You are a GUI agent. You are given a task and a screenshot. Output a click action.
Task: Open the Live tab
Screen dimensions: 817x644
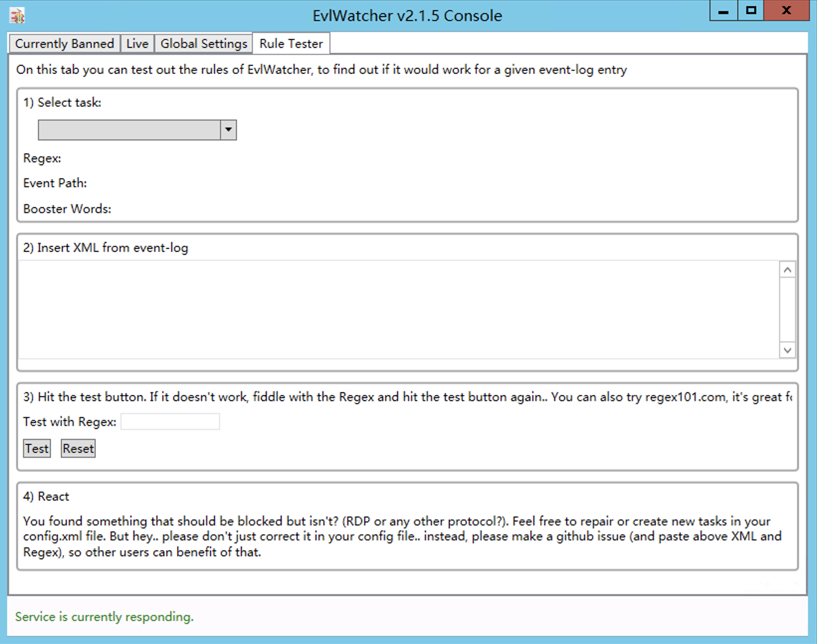tap(137, 44)
